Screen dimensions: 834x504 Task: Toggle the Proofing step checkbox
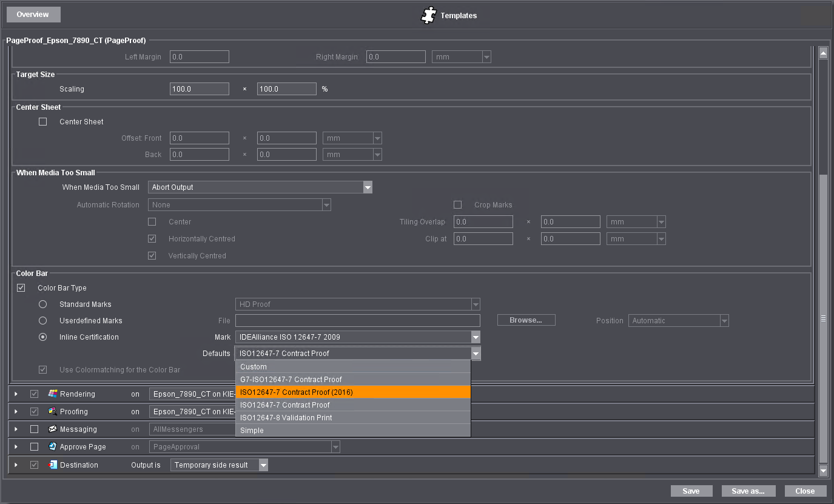point(34,411)
